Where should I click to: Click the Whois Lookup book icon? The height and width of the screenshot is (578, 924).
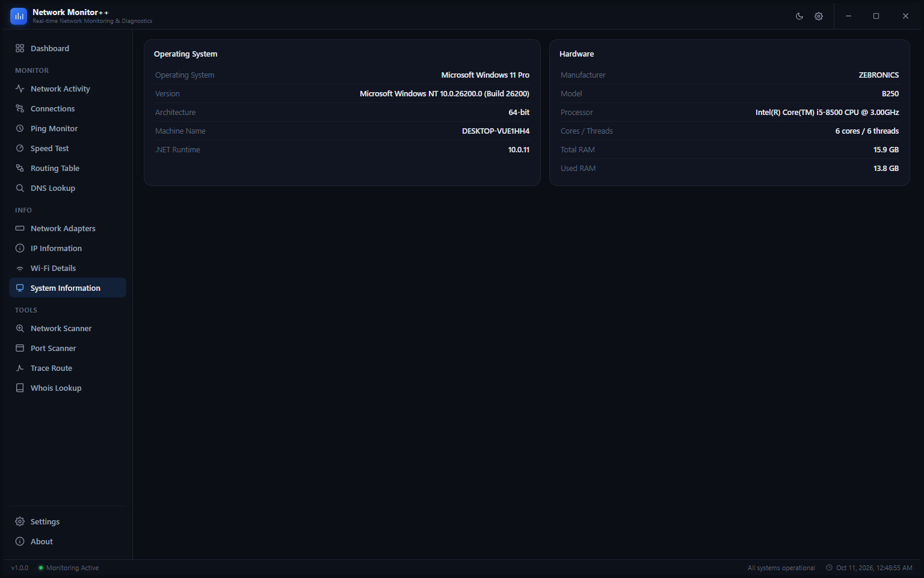(x=20, y=388)
